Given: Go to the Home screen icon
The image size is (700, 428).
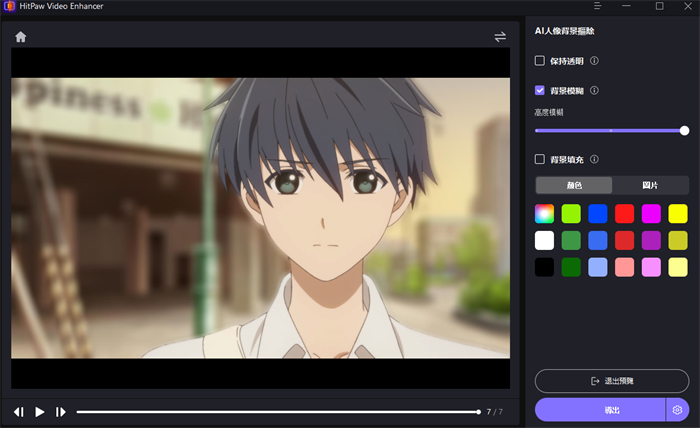Looking at the screenshot, I should pos(21,37).
